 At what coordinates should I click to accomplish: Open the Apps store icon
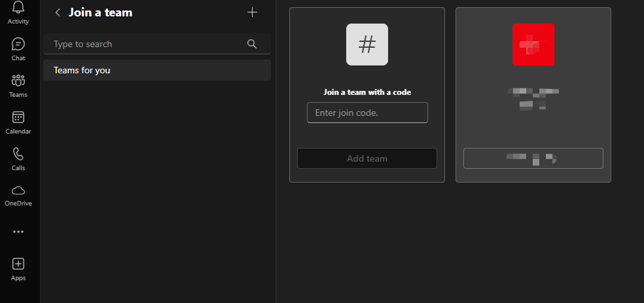coord(18,264)
